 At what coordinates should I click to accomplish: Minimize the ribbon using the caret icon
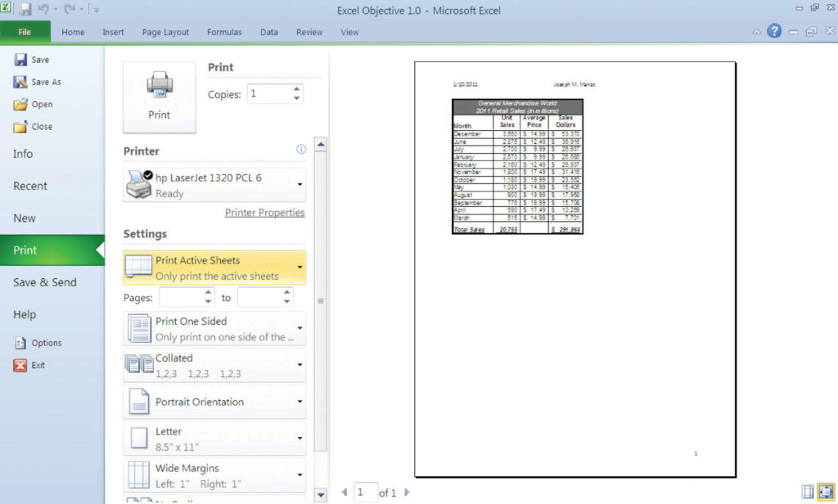click(x=756, y=32)
